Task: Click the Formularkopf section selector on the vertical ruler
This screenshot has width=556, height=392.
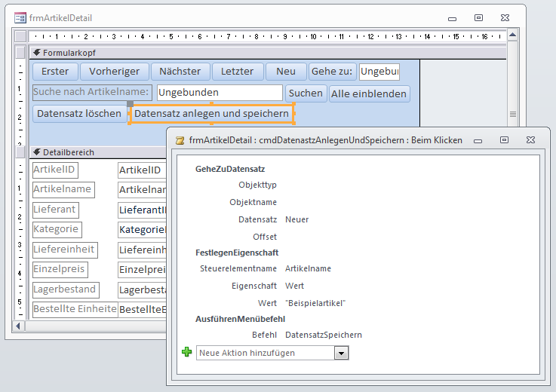Action: click(x=20, y=53)
